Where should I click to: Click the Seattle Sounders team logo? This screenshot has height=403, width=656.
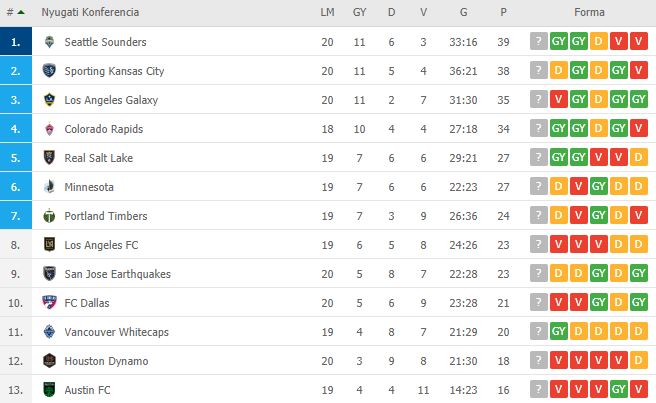(x=49, y=42)
